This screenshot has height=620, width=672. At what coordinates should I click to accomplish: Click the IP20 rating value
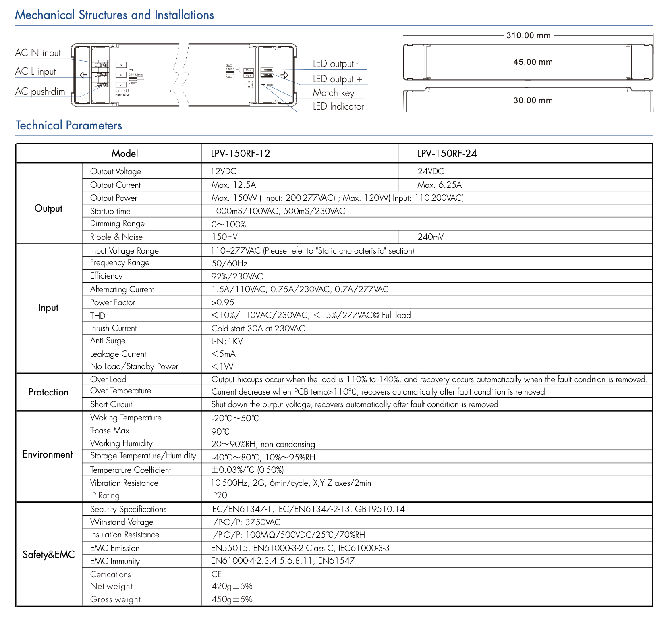pyautogui.click(x=219, y=495)
